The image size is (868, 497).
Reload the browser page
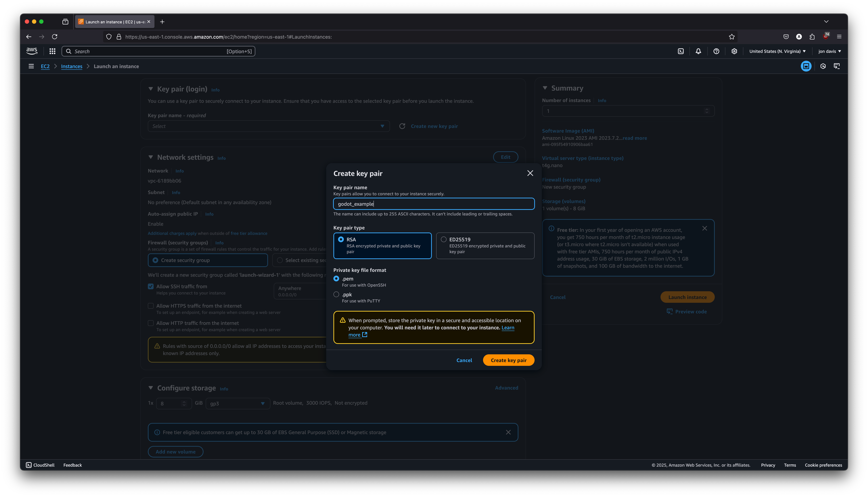(55, 36)
